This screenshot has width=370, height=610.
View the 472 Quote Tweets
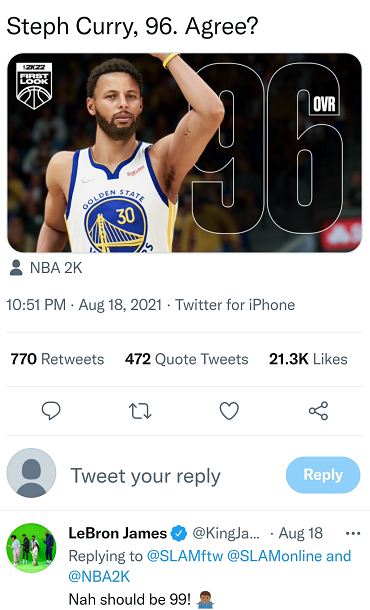point(186,359)
